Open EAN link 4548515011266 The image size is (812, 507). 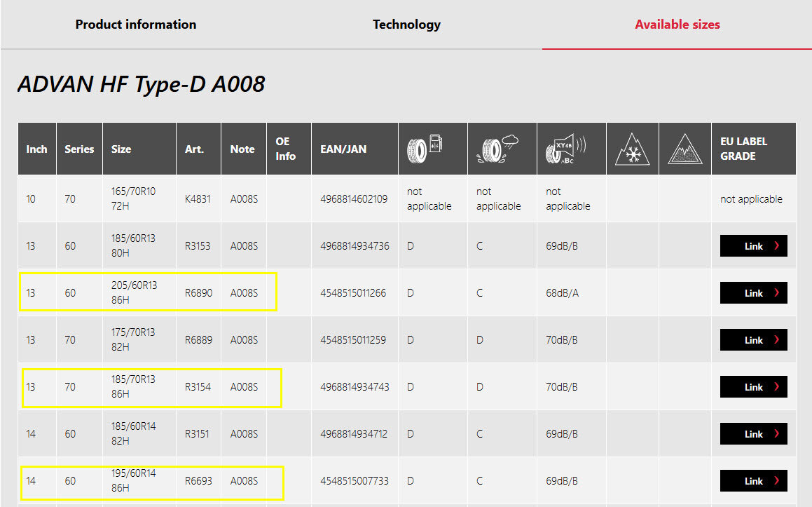click(354, 292)
